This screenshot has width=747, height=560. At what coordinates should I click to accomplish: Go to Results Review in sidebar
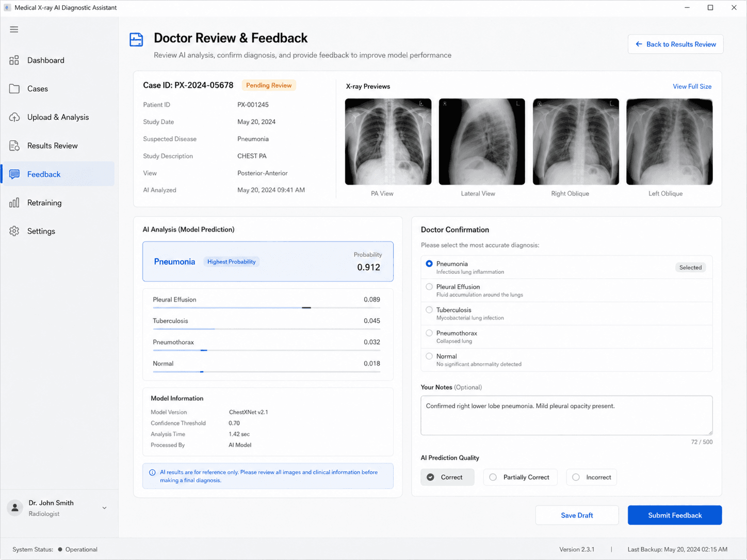point(58,146)
